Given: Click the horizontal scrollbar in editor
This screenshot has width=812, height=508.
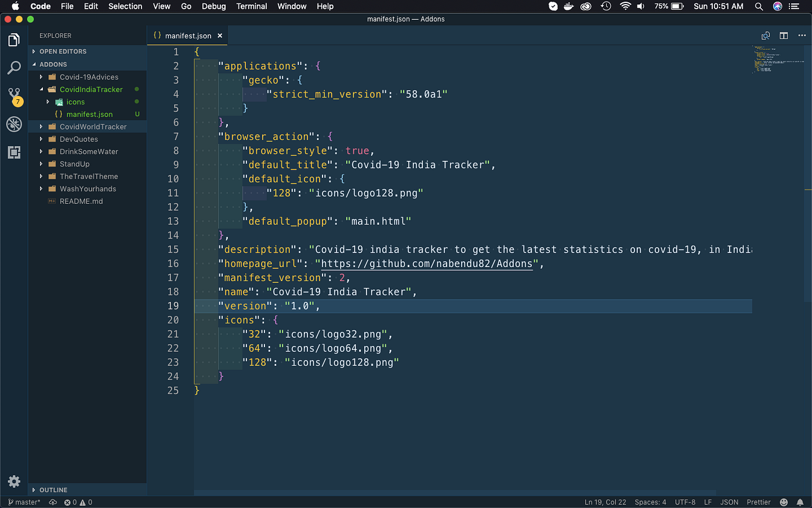Looking at the screenshot, I should pyautogui.click(x=455, y=493).
